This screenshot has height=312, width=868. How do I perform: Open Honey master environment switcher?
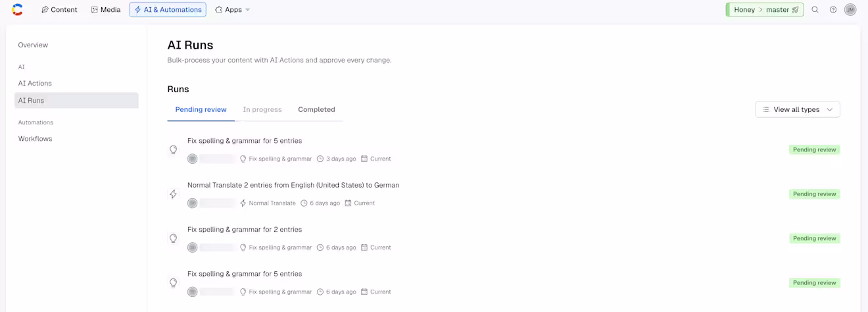click(x=765, y=10)
